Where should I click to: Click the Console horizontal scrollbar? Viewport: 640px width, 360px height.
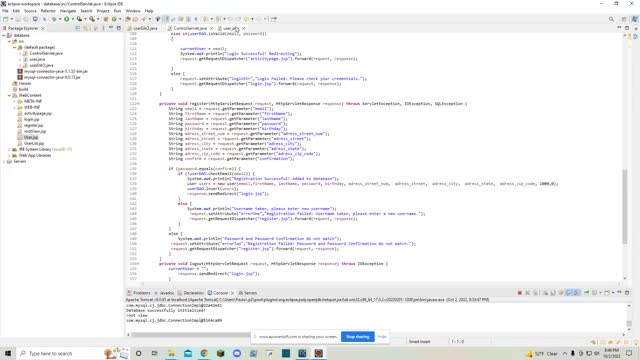pos(192,335)
